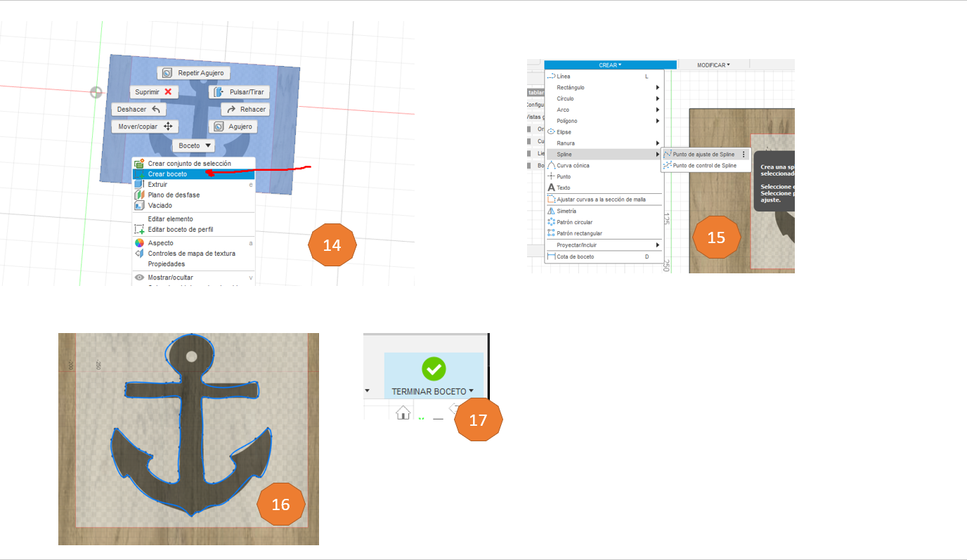The width and height of the screenshot is (967, 560).
Task: Open the CREAR toolbar dropdown
Action: pos(610,65)
